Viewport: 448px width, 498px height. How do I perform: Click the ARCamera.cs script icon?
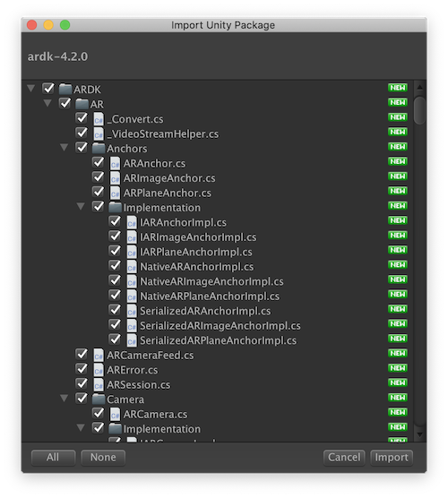(115, 414)
